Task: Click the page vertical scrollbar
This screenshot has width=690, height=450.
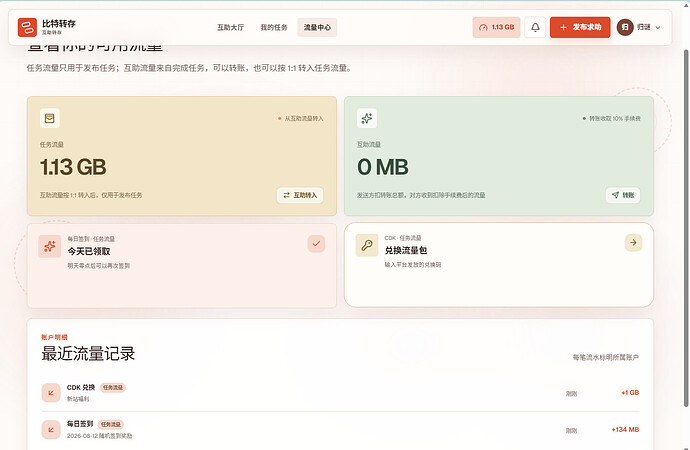Action: [686, 228]
